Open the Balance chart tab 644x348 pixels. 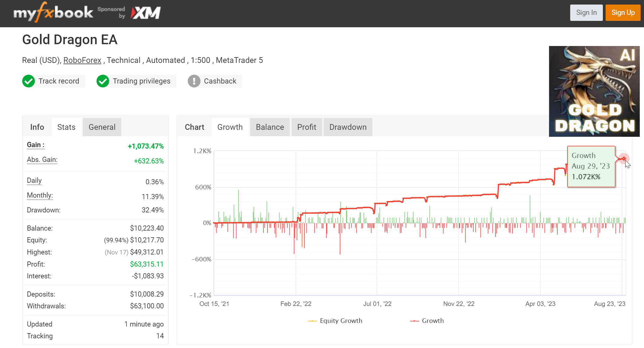pyautogui.click(x=270, y=127)
